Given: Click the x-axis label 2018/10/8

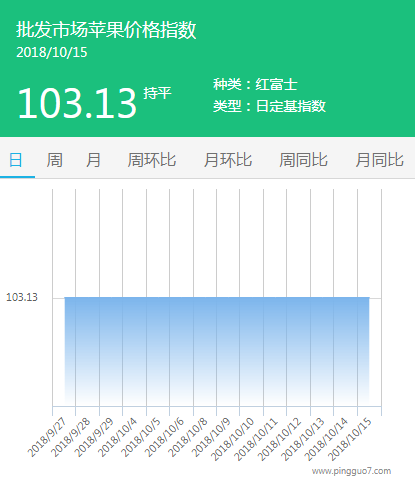Looking at the screenshot, I should pos(188,437).
